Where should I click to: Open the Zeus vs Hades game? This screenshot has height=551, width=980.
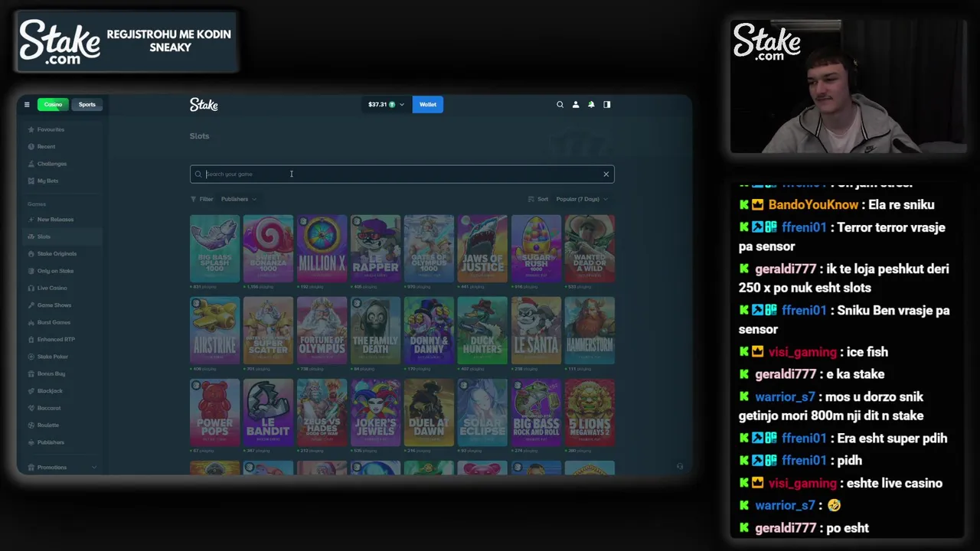(x=322, y=412)
